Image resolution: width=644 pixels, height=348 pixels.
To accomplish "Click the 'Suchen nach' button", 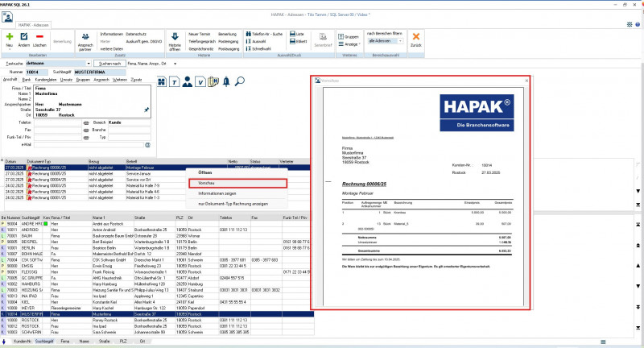I will (109, 64).
